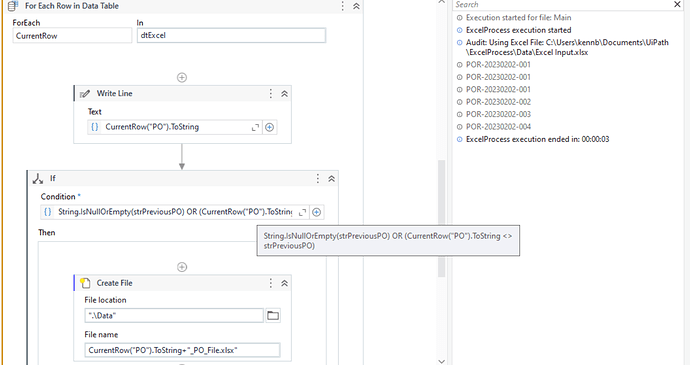Select the POR-20230202-004 log entry

point(498,126)
